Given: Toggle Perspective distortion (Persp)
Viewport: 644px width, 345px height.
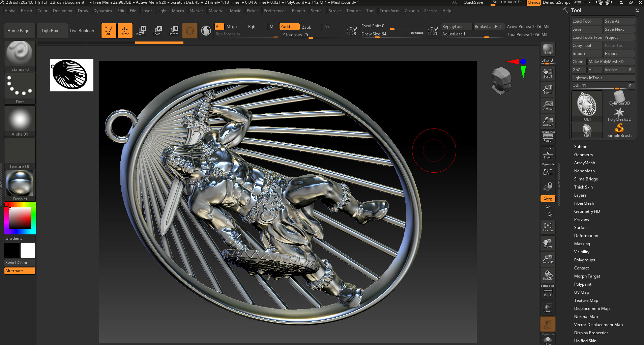Looking at the screenshot, I should pyautogui.click(x=548, y=137).
